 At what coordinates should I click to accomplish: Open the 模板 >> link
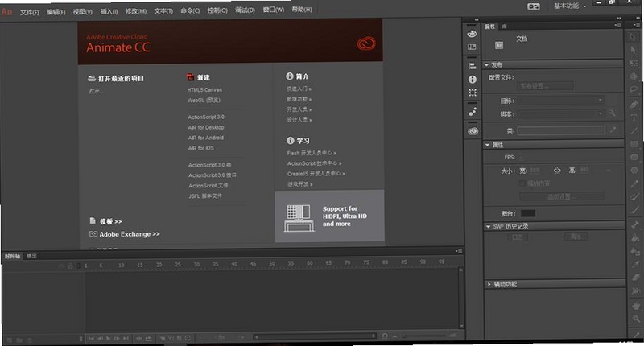click(111, 221)
